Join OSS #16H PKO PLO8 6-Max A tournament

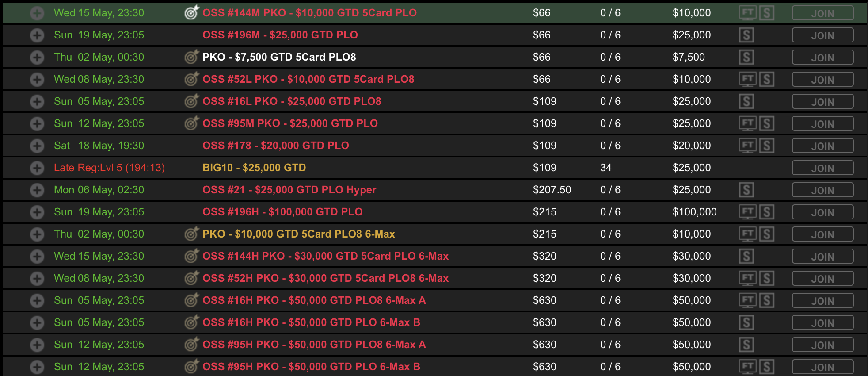click(822, 301)
